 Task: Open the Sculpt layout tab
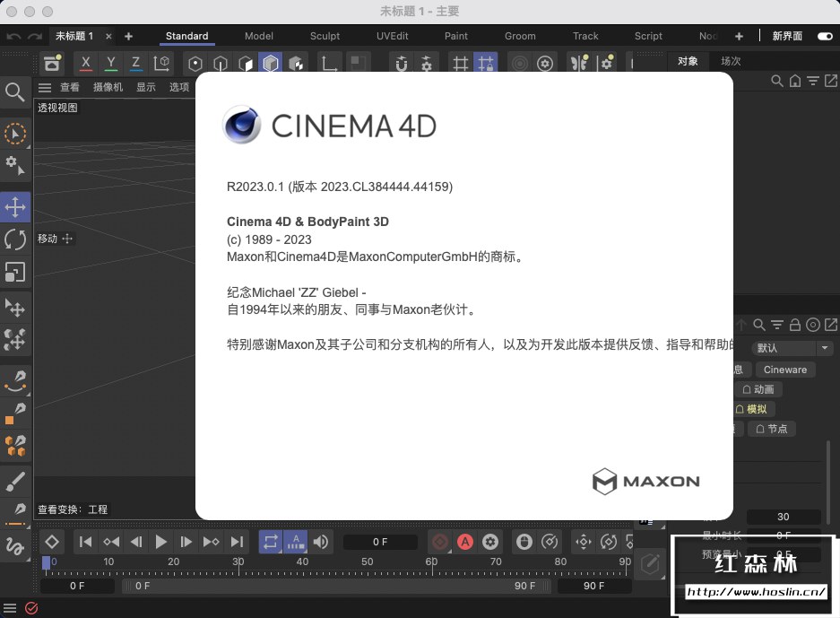point(325,36)
